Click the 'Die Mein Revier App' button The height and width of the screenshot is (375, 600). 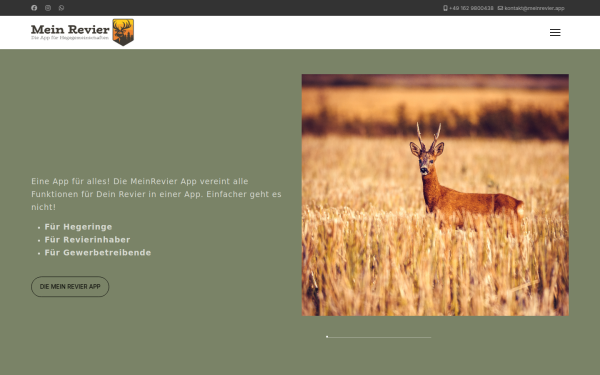70,287
